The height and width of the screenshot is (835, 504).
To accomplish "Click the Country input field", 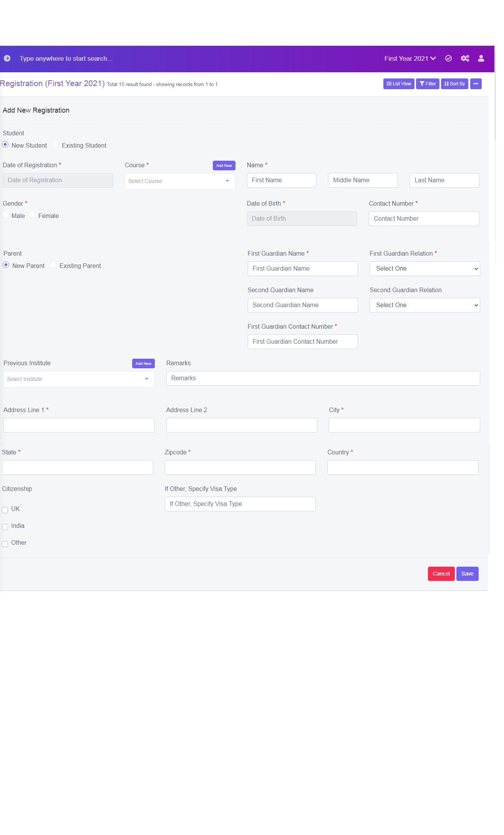I will point(403,467).
